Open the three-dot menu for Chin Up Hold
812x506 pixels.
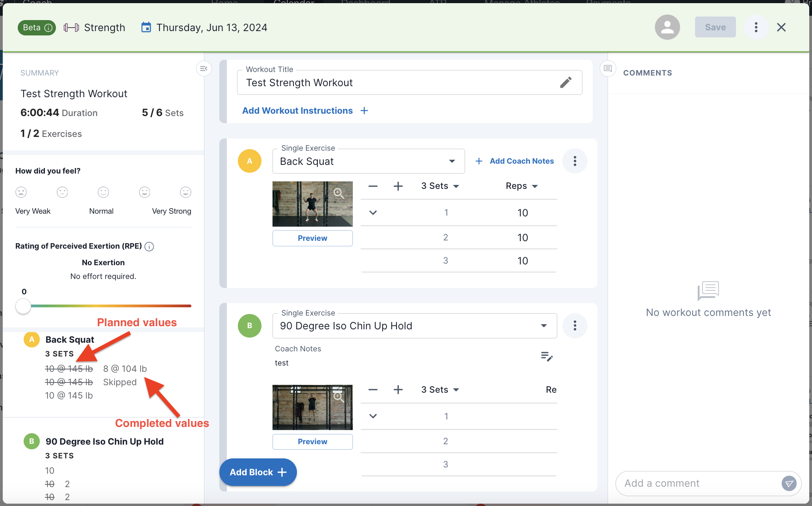click(x=575, y=325)
